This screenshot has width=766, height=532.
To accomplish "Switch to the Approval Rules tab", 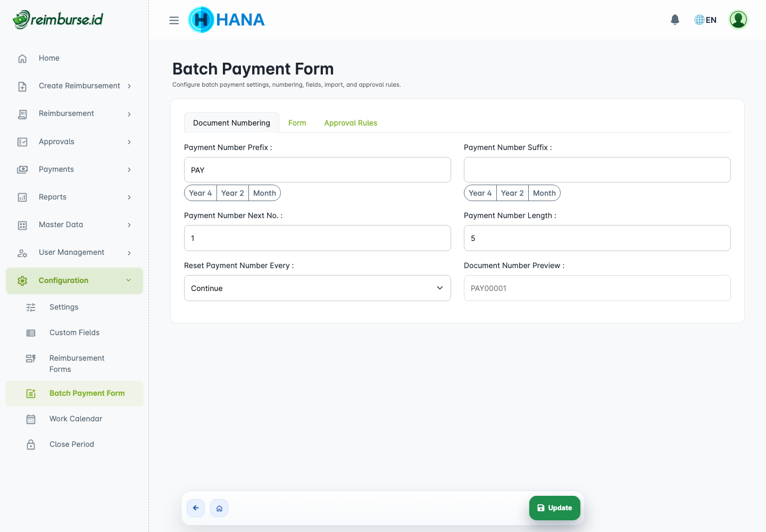I will (x=351, y=122).
